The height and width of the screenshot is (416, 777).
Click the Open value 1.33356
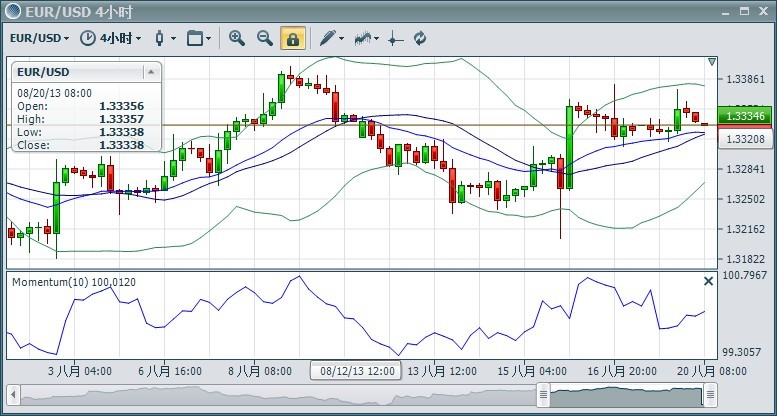[121, 106]
